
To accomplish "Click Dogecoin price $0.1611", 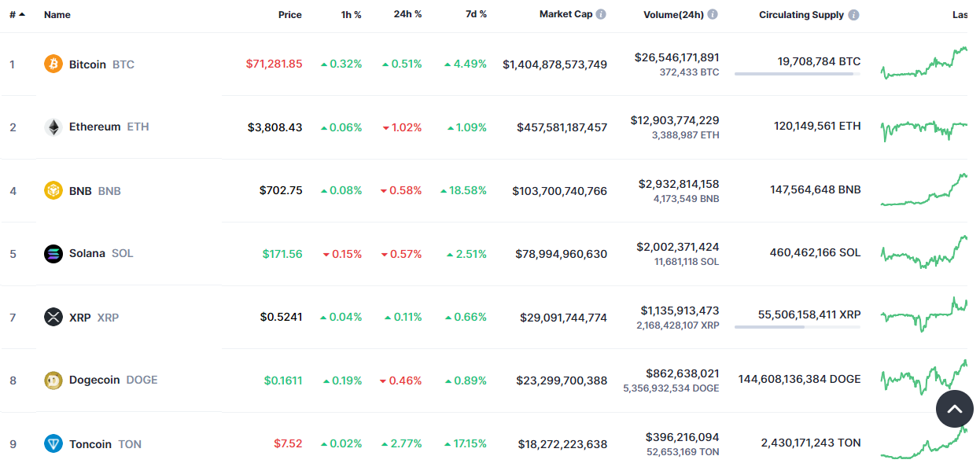I will click(x=283, y=381).
